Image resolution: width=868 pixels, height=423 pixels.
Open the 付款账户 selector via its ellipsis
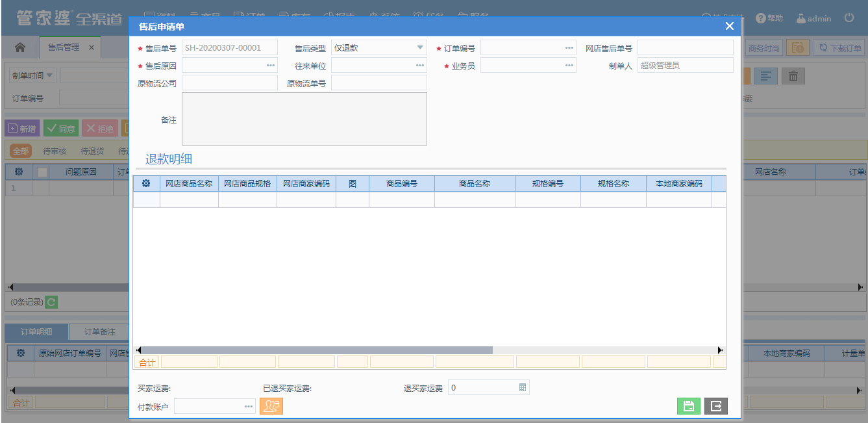(248, 407)
